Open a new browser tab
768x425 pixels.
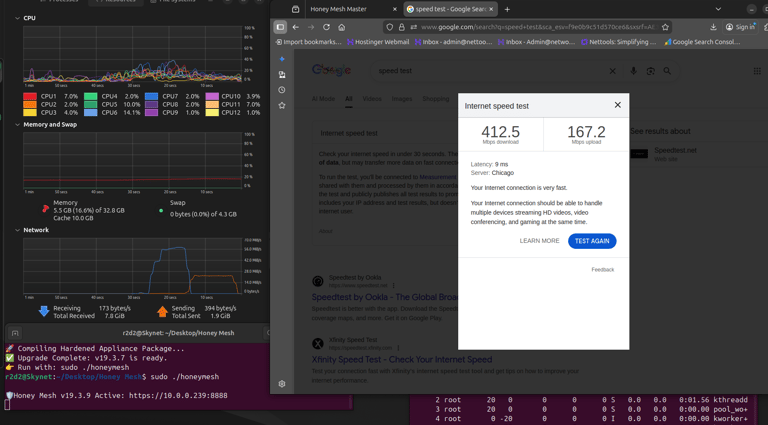coord(507,9)
